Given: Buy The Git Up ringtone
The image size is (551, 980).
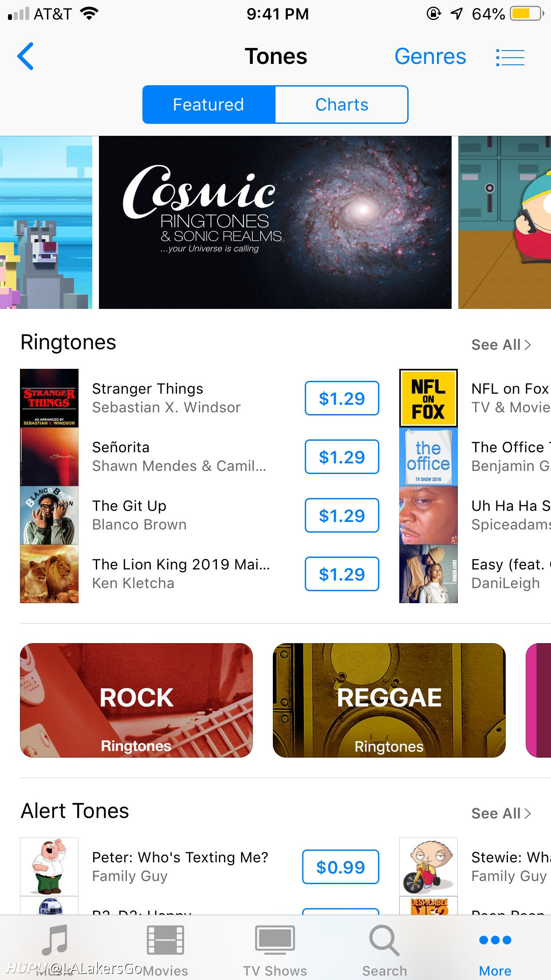Looking at the screenshot, I should point(342,516).
